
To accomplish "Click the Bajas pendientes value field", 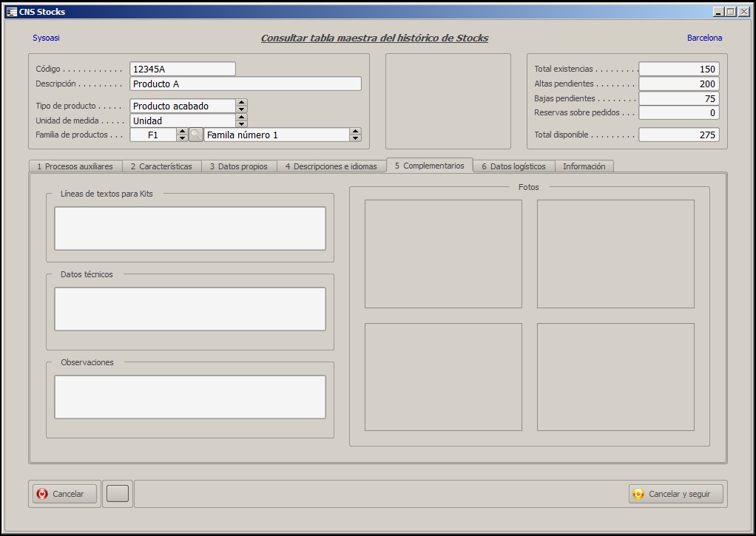I will (x=679, y=98).
